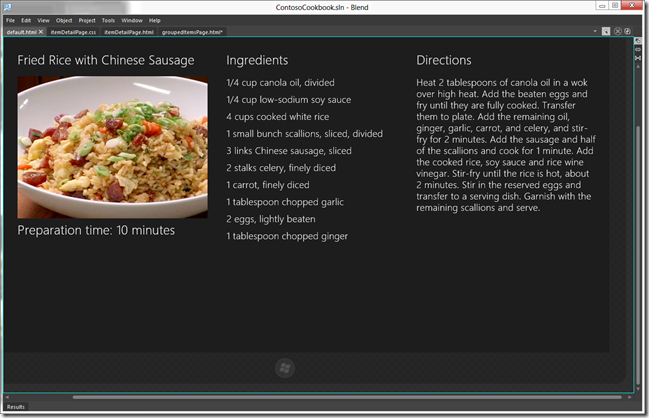Open the Window menu
The height and width of the screenshot is (418, 649).
tap(132, 20)
